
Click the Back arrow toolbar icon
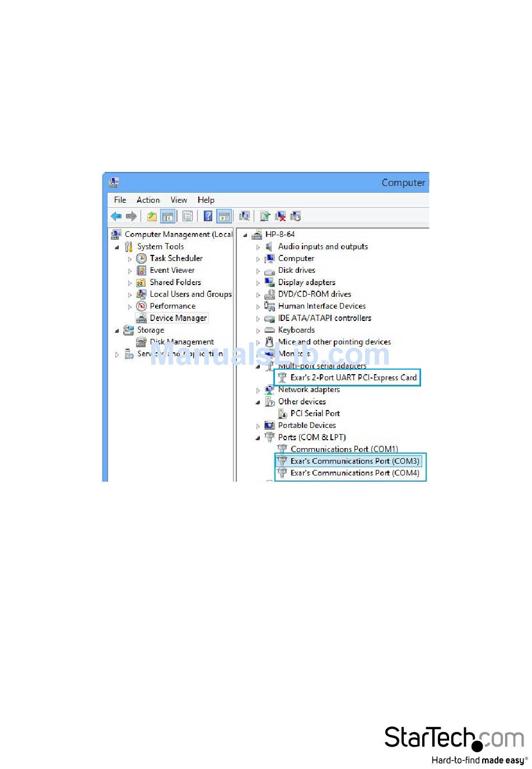tap(116, 216)
